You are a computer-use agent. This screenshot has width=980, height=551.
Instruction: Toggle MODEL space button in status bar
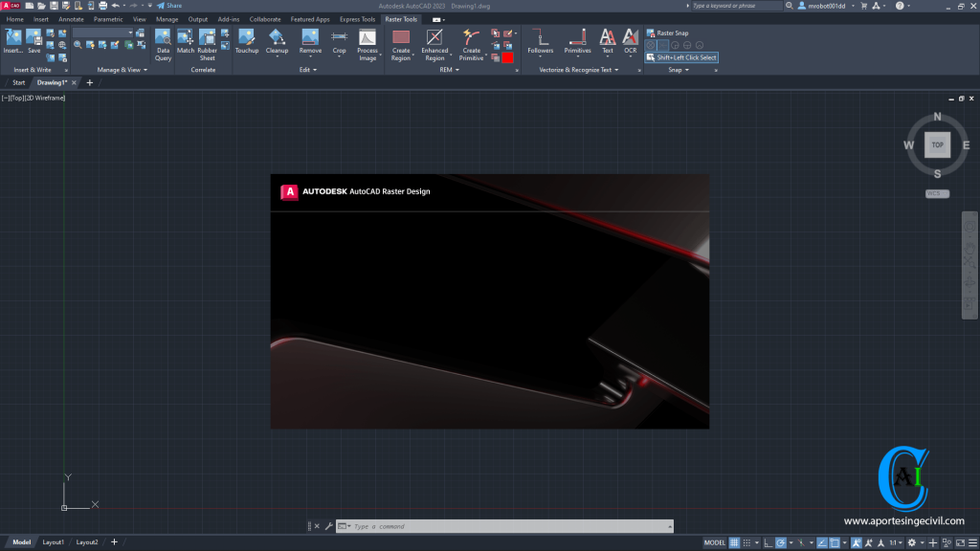tap(714, 543)
